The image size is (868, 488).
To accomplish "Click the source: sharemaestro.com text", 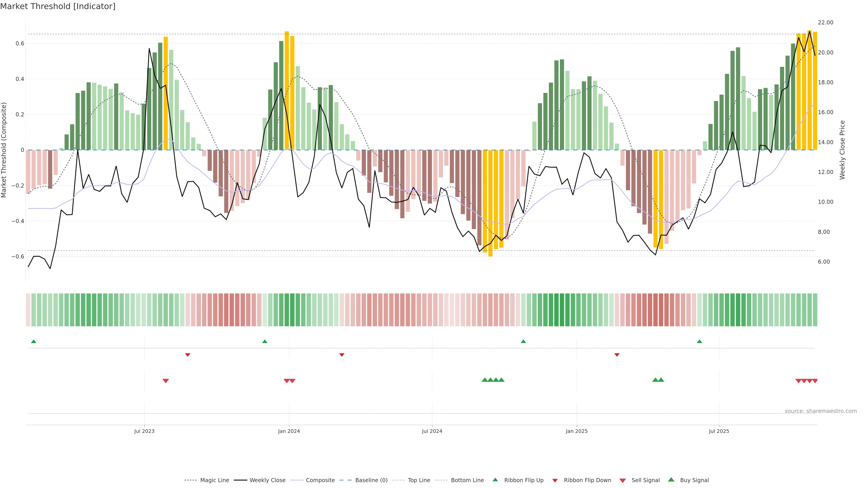I will pos(821,411).
